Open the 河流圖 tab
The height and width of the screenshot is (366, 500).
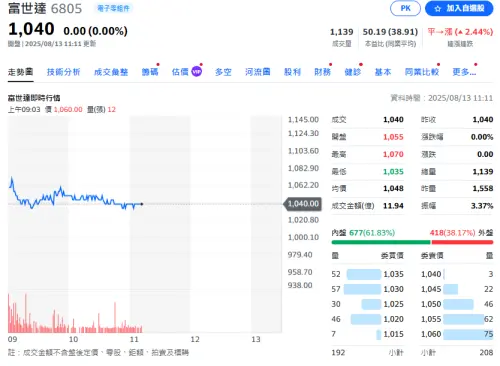[257, 72]
